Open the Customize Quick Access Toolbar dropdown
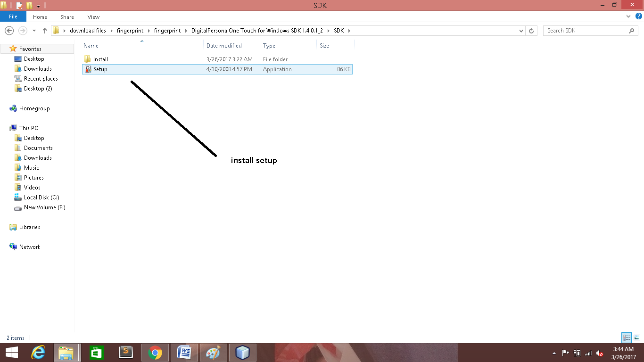 pos(38,6)
